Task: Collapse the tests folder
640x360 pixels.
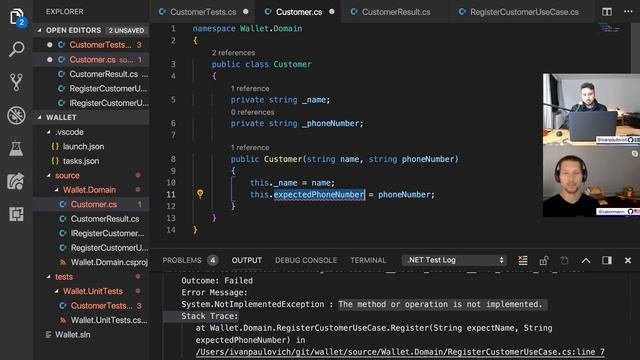Action: point(49,276)
